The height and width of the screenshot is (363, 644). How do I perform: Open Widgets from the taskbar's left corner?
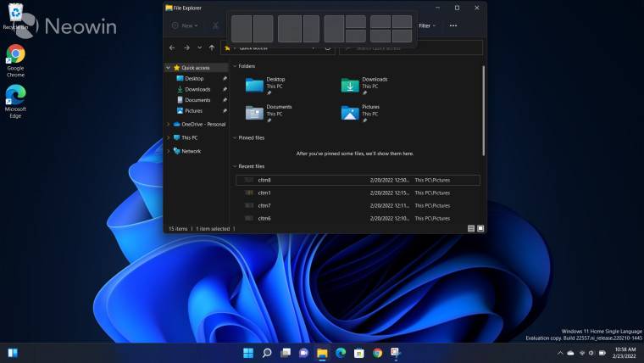point(13,353)
